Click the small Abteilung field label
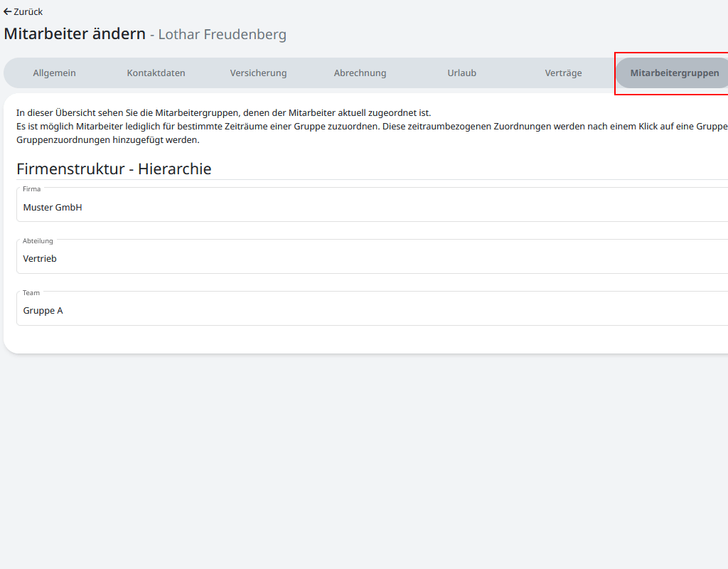Viewport: 728px width, 569px height. (38, 241)
